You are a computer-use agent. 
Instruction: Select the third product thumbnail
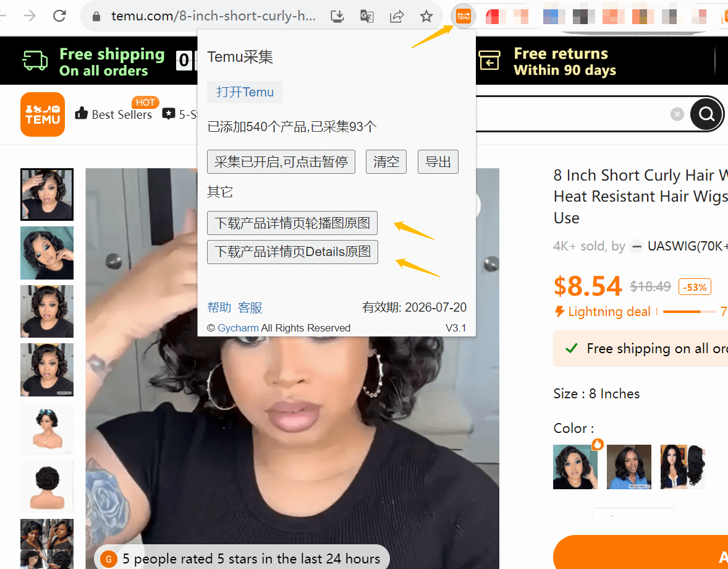47,311
